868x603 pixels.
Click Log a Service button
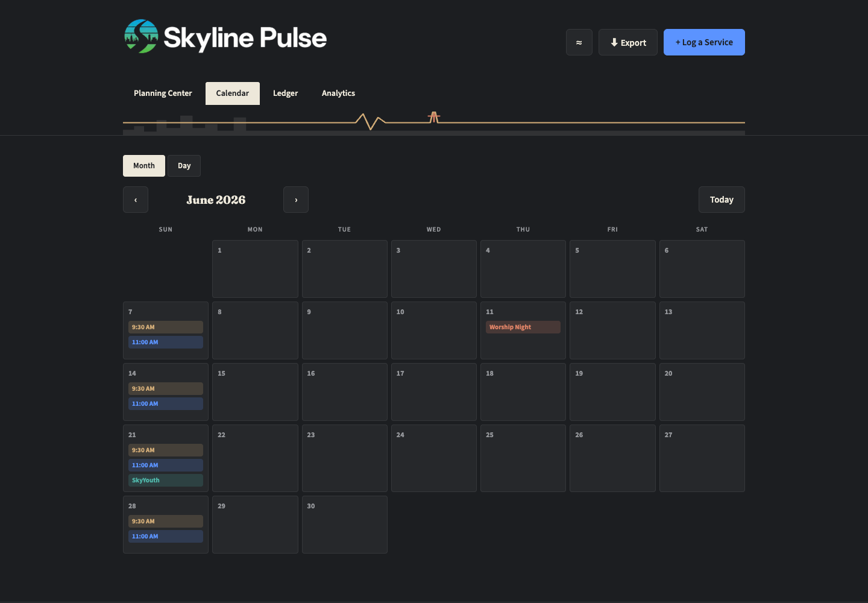(704, 42)
